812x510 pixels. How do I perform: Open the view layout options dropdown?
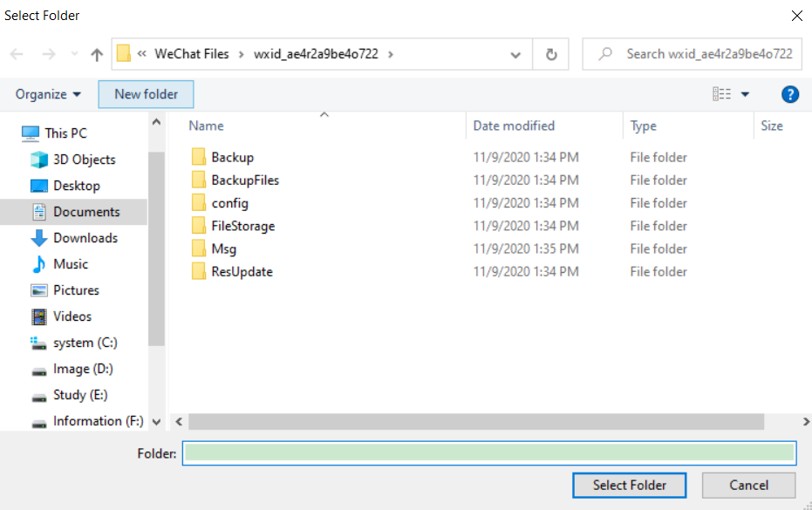(743, 93)
